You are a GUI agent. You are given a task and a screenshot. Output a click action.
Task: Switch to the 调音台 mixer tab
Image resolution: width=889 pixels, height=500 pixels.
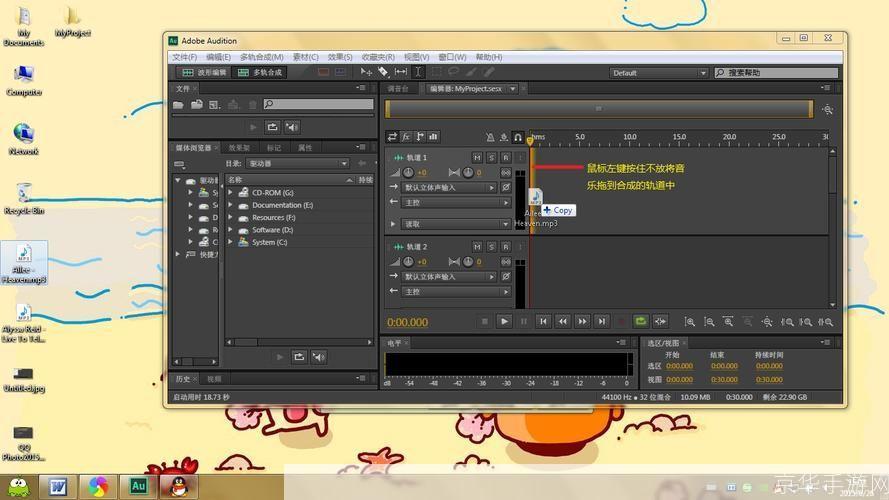[x=398, y=88]
